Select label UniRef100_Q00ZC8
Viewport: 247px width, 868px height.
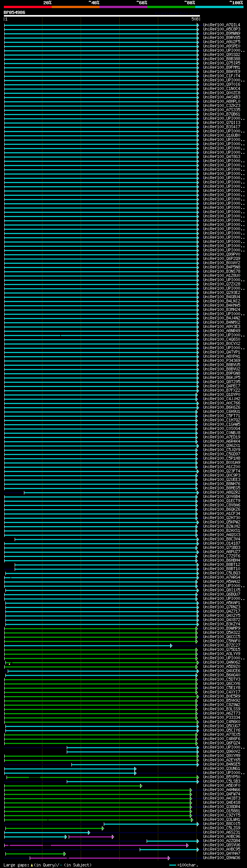click(x=222, y=93)
